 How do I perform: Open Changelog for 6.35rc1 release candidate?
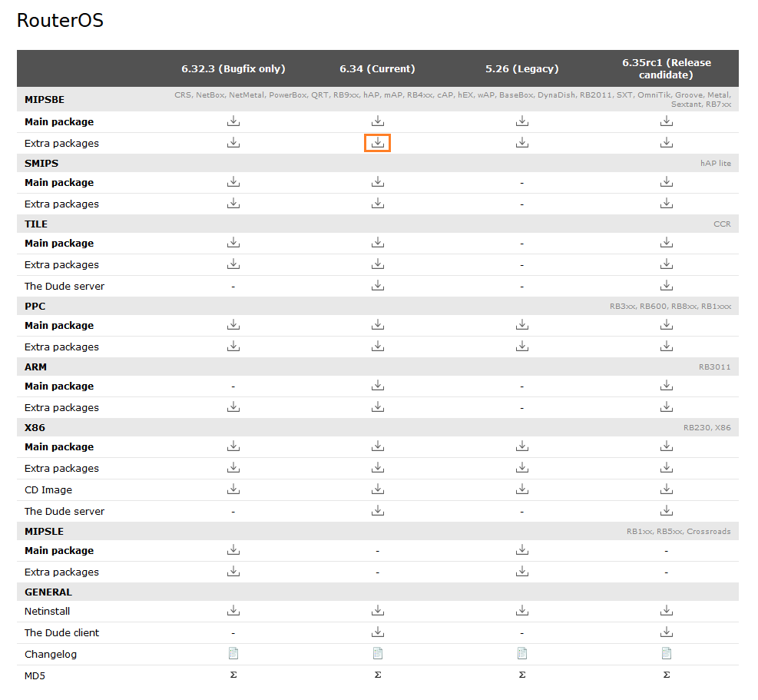pos(667,654)
